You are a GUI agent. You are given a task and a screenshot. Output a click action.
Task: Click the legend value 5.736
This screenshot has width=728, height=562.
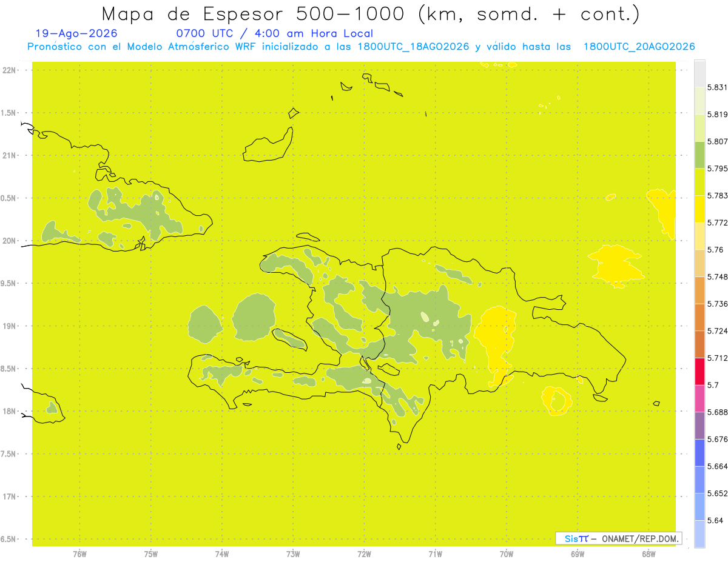pyautogui.click(x=717, y=304)
